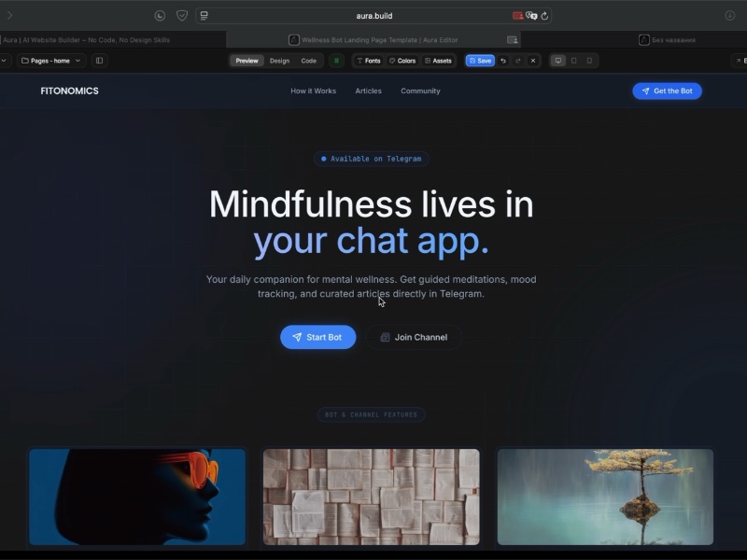This screenshot has height=560, width=747.
Task: Select mobile viewport icon
Action: point(589,61)
